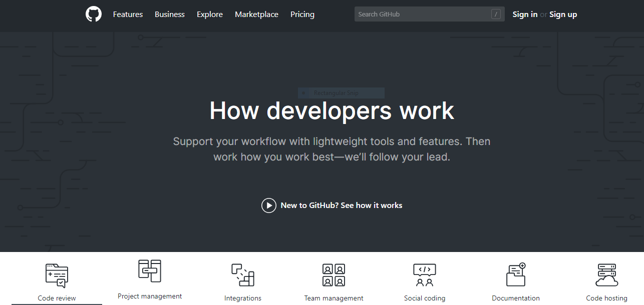This screenshot has height=305, width=644.
Task: Click the Social coding icon
Action: 425,275
